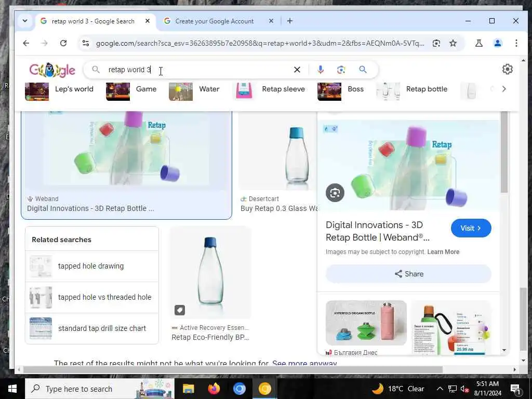Close the Create your Google Account tab
The image size is (532, 399).
pyautogui.click(x=271, y=21)
